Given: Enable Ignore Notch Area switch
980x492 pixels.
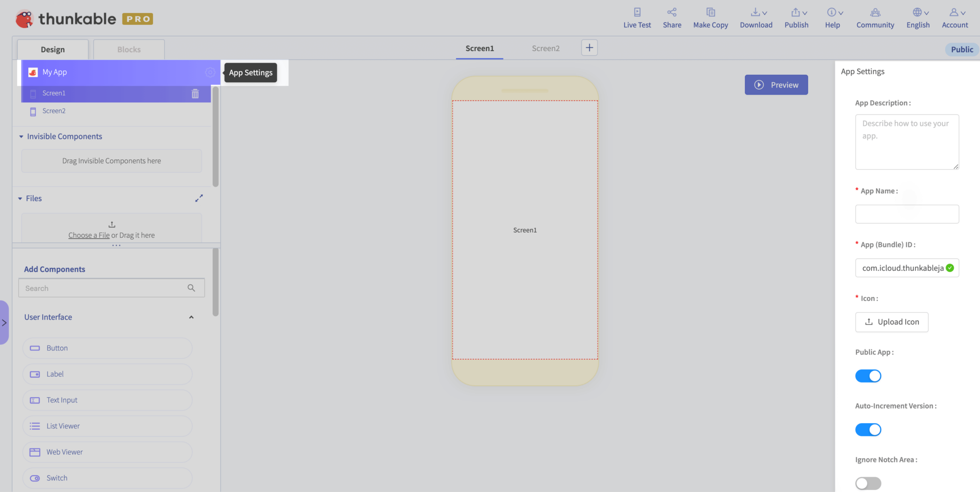Looking at the screenshot, I should (868, 483).
